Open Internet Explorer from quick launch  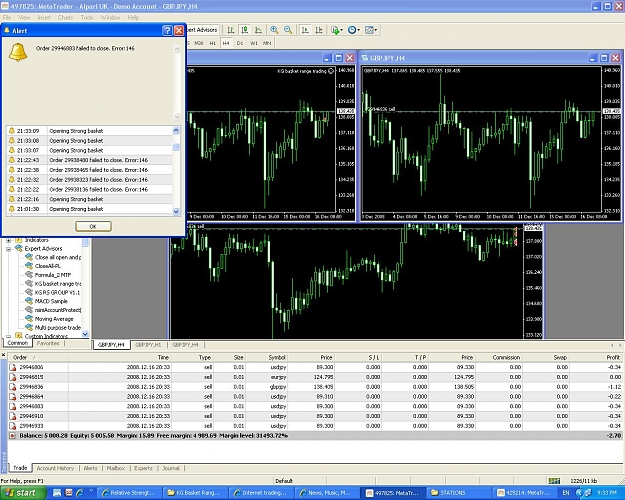[80, 493]
